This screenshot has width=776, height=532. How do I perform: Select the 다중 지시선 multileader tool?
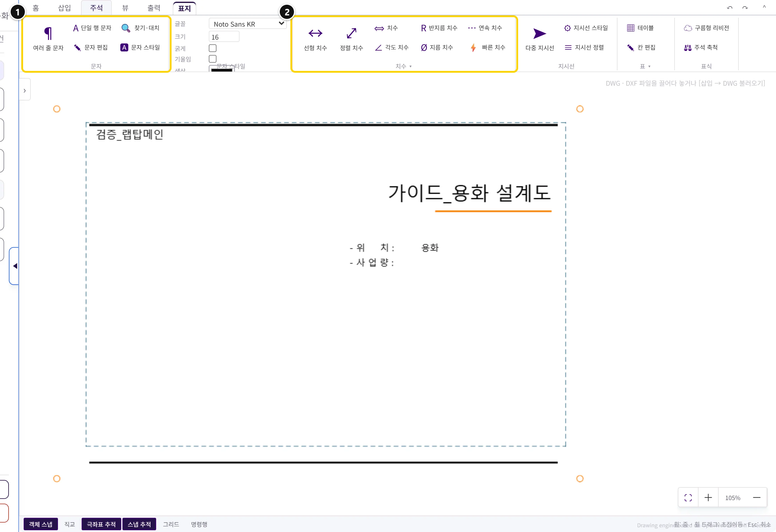pyautogui.click(x=540, y=39)
